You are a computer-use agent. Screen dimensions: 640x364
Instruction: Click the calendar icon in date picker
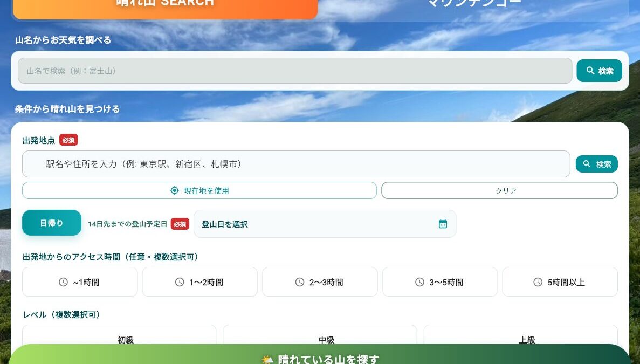coord(443,224)
